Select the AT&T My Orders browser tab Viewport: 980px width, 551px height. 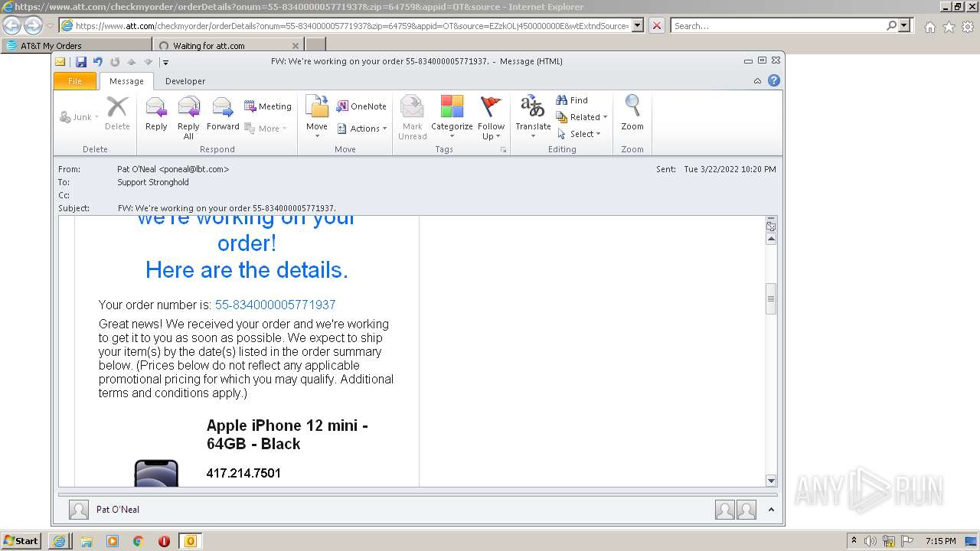tap(77, 45)
